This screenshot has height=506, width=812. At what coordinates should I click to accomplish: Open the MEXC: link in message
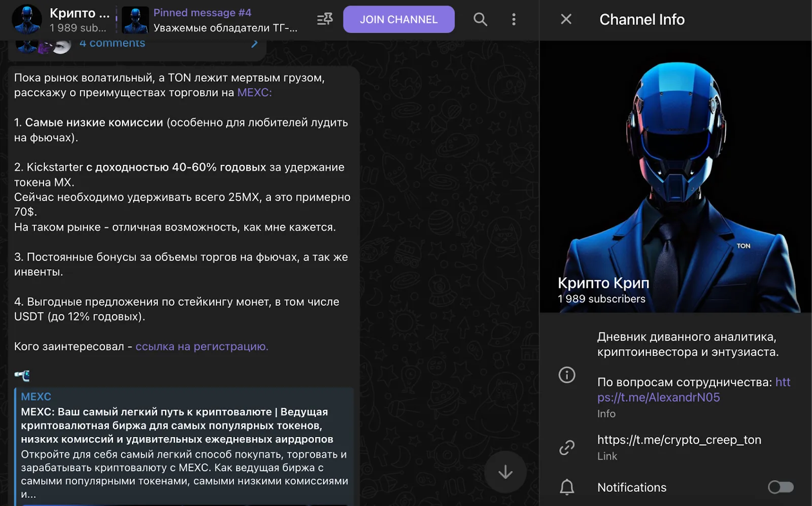pos(254,92)
